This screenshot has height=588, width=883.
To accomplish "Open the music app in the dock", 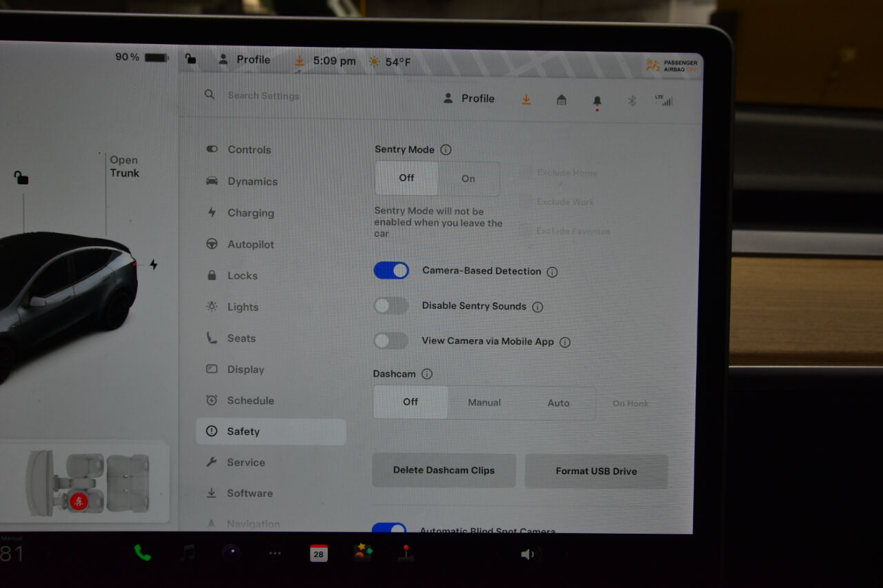I will click(187, 553).
